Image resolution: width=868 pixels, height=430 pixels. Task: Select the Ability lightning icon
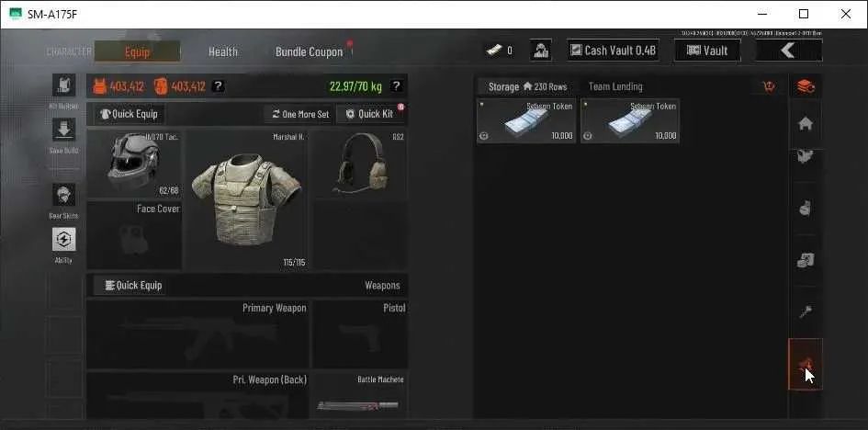coord(63,239)
